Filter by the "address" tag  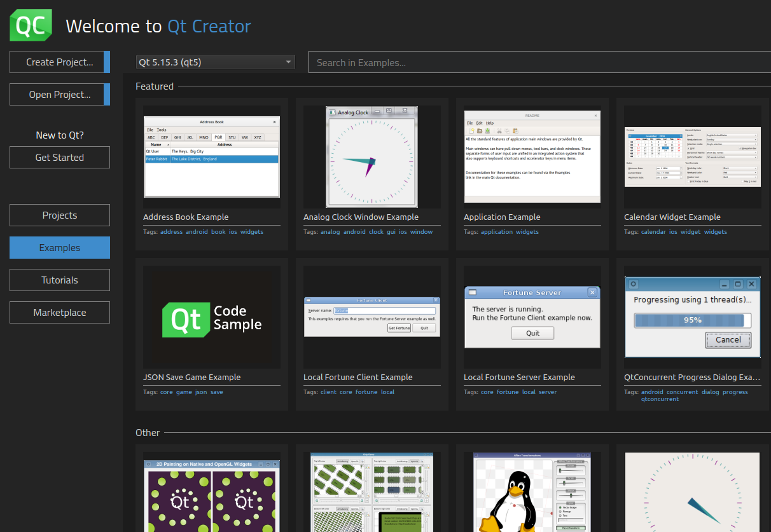[x=171, y=232]
